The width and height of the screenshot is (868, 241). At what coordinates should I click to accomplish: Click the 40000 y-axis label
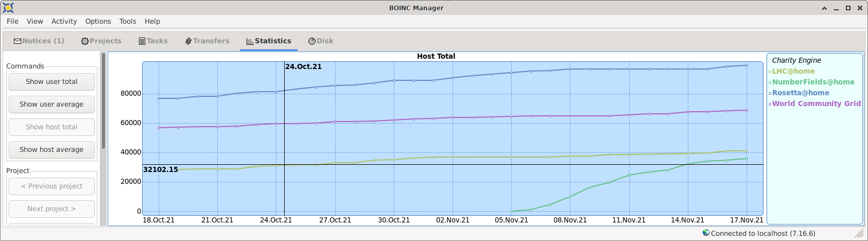click(x=131, y=152)
